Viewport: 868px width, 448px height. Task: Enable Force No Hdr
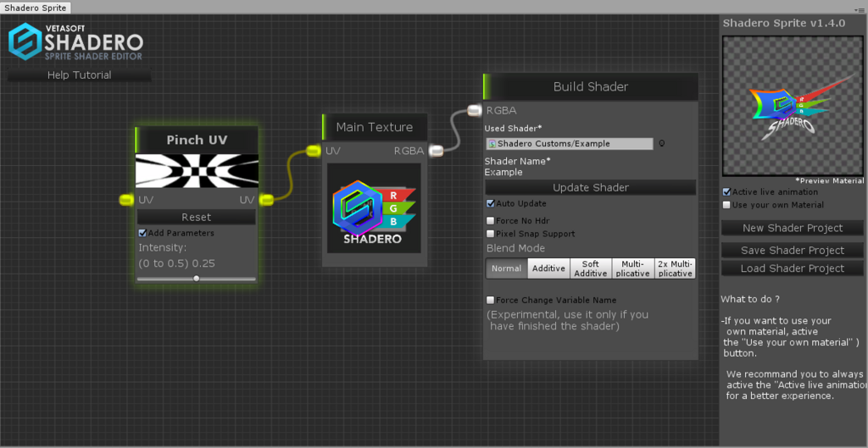[490, 221]
